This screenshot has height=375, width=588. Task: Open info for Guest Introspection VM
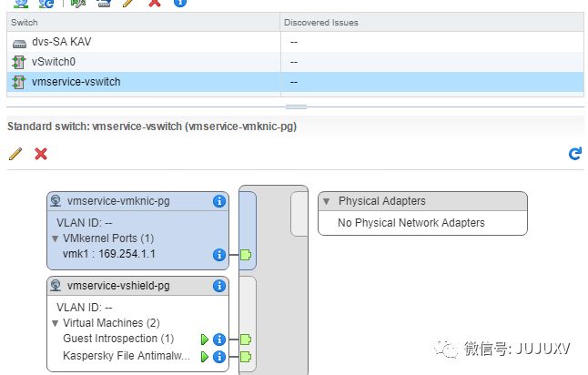[x=219, y=340]
